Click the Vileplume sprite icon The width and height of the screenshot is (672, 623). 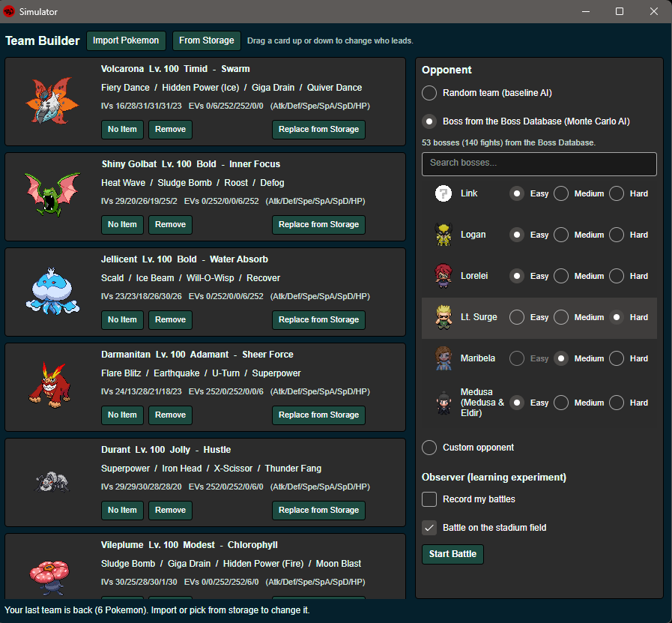point(49,577)
